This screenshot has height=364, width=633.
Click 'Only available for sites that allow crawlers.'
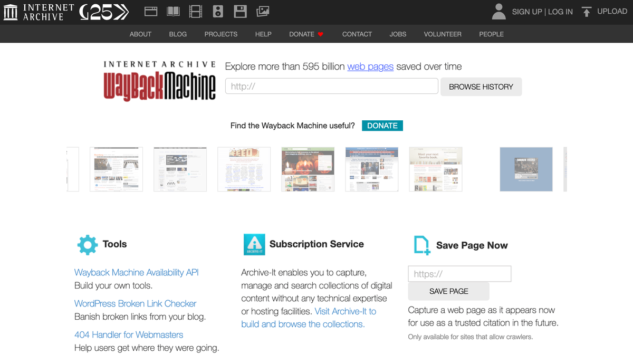click(471, 337)
